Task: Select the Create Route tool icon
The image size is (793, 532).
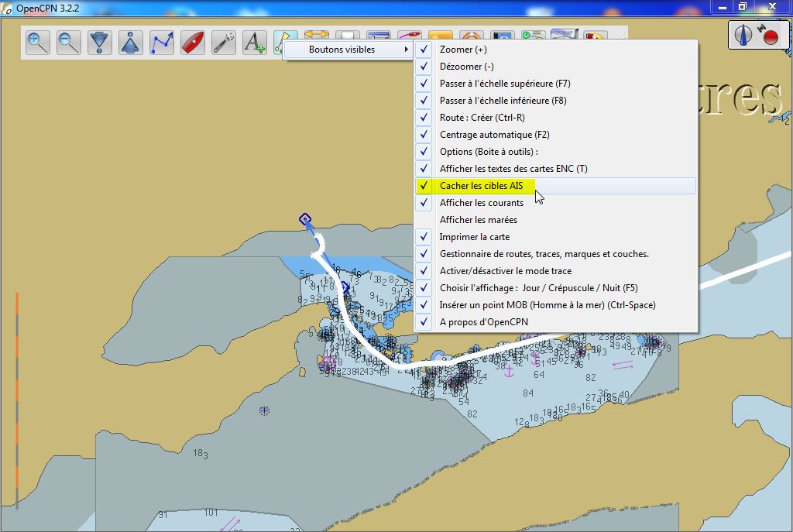Action: (x=162, y=43)
